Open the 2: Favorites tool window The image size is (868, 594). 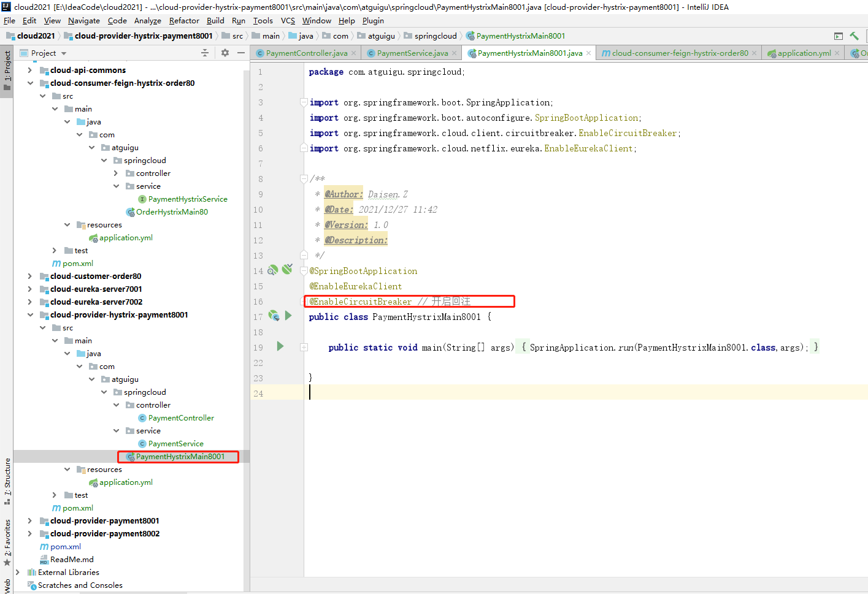tap(7, 543)
